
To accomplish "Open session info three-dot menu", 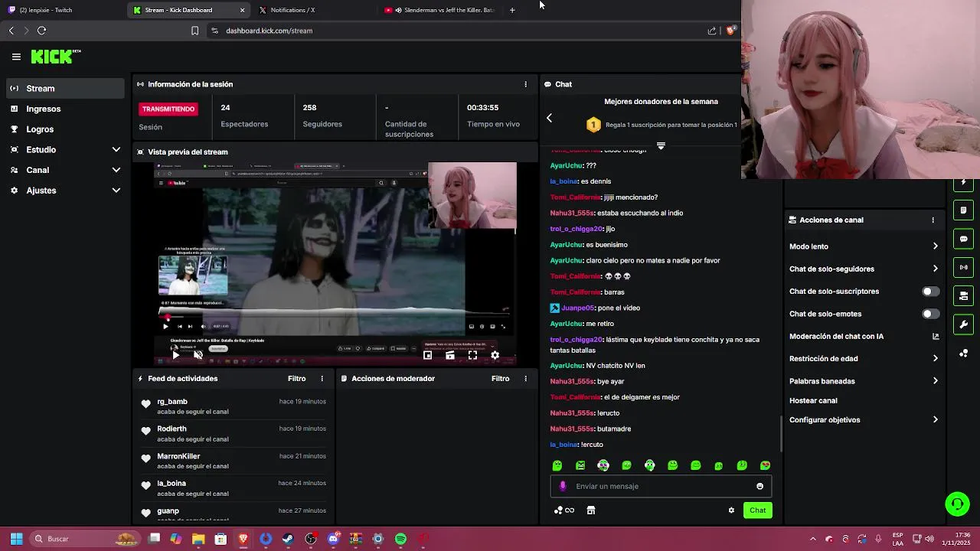I will 525,84.
